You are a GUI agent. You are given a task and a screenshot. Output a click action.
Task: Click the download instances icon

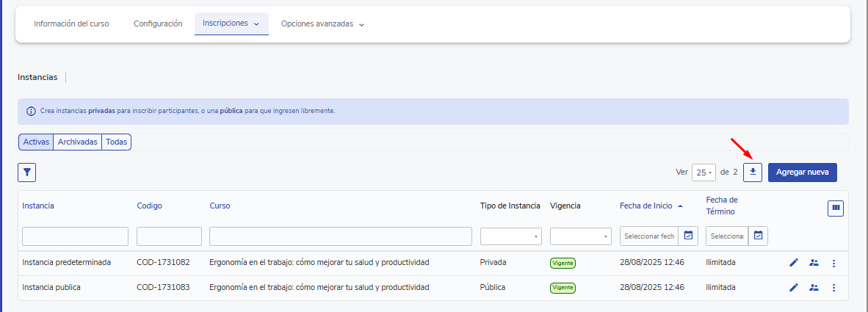click(753, 173)
